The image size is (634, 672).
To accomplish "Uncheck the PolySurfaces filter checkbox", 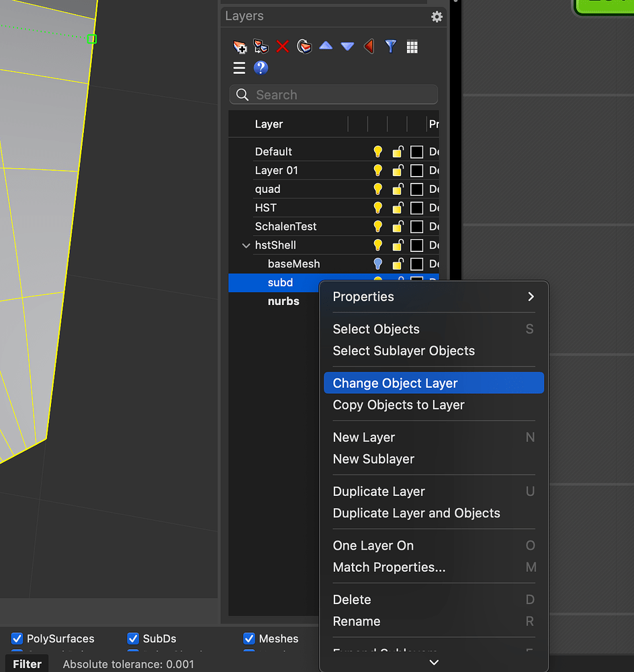I will pyautogui.click(x=16, y=638).
